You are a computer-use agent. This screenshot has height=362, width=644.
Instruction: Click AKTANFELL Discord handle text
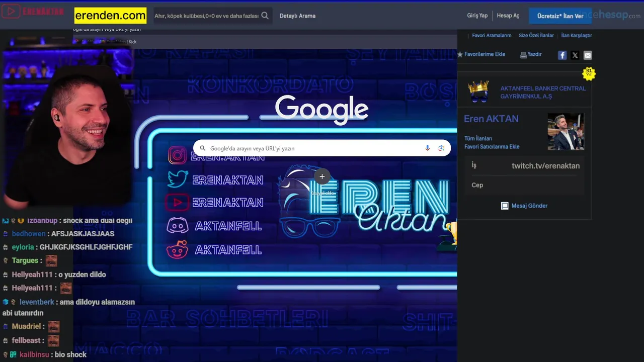pos(228,226)
